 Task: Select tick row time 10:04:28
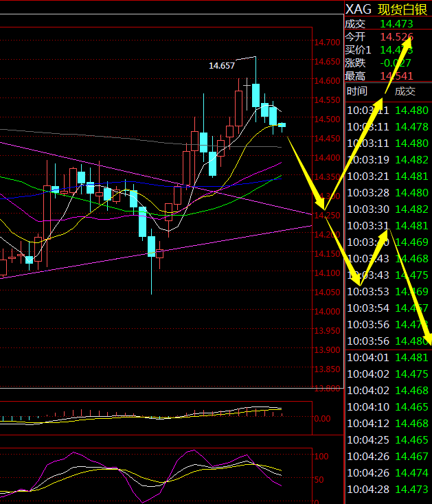368,489
